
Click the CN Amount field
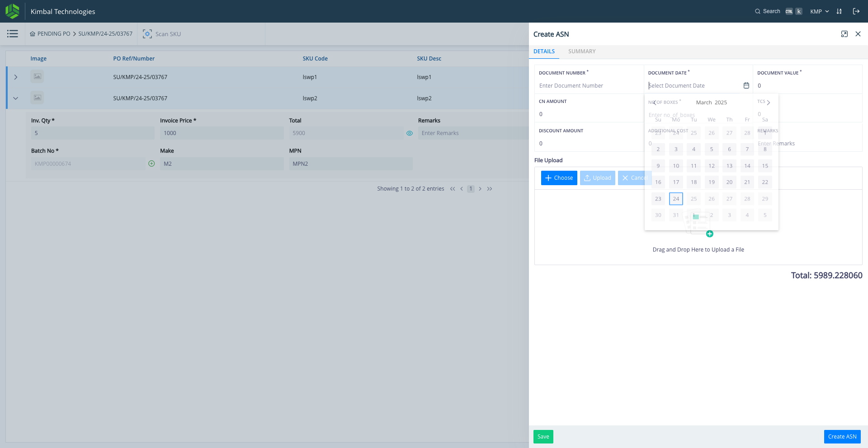(589, 114)
